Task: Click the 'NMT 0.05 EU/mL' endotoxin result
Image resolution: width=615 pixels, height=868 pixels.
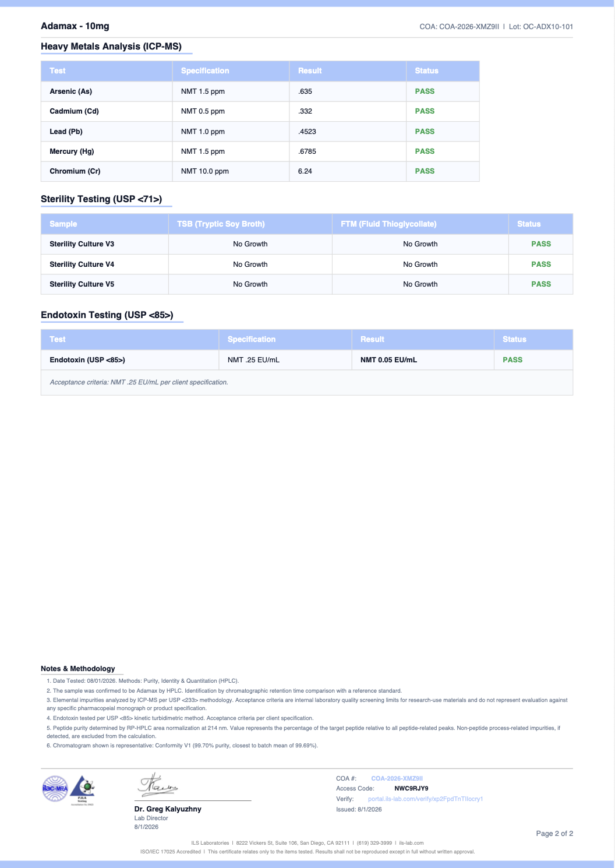Action: (388, 360)
